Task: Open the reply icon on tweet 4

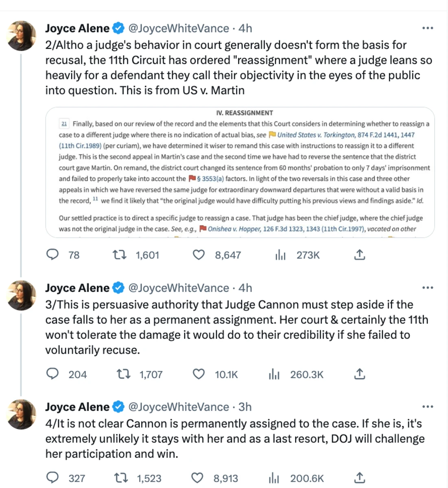Action: click(x=52, y=478)
